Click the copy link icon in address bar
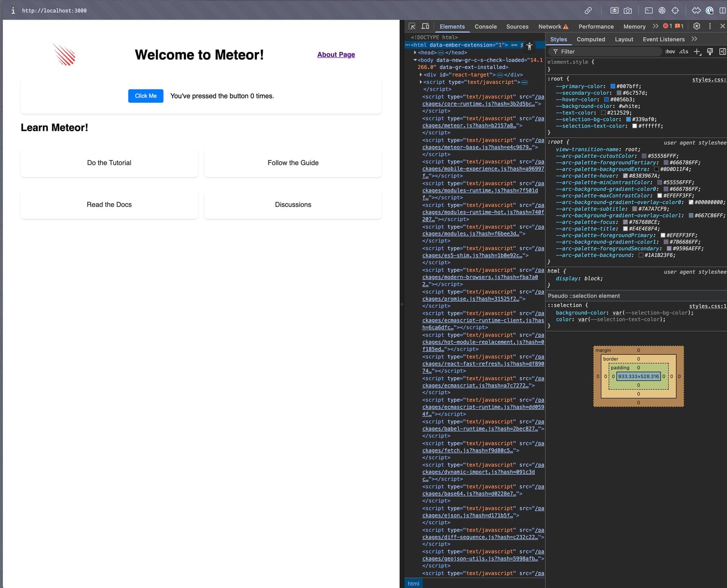Screen dimensions: 727x588 [x=588, y=11]
